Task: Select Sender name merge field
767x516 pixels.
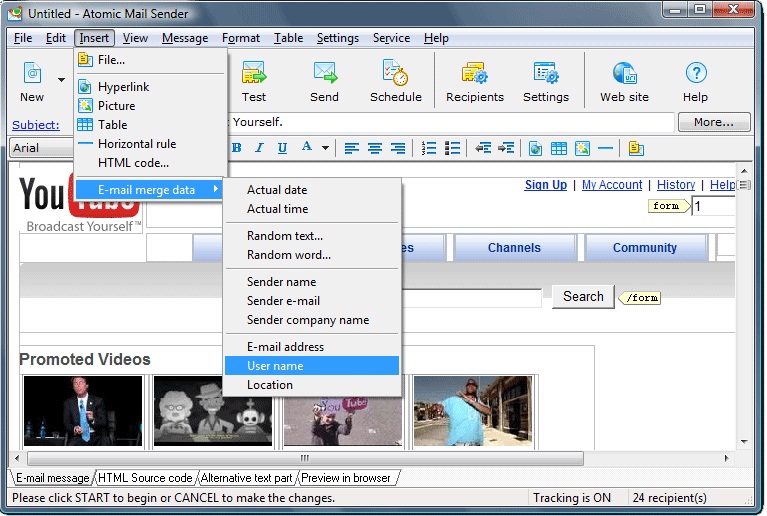Action: click(x=312, y=282)
